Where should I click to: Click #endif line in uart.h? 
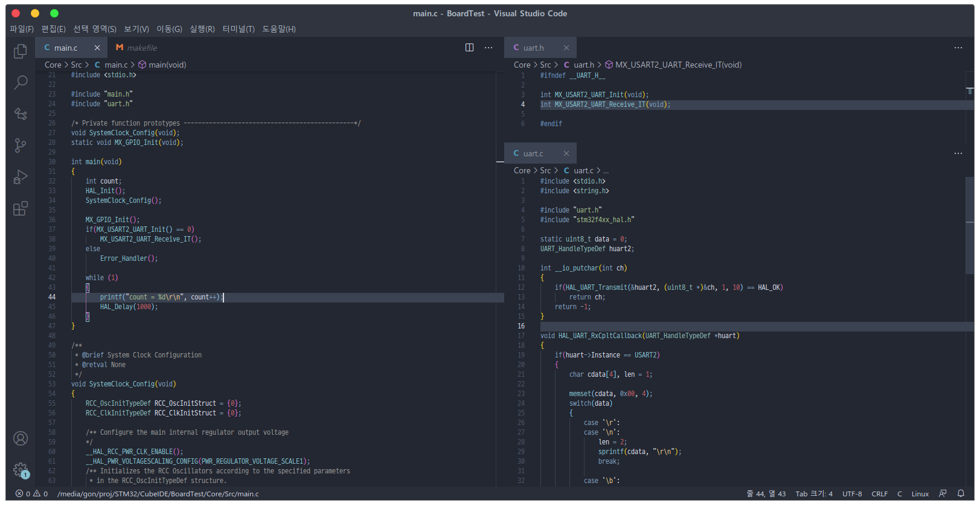click(x=551, y=124)
